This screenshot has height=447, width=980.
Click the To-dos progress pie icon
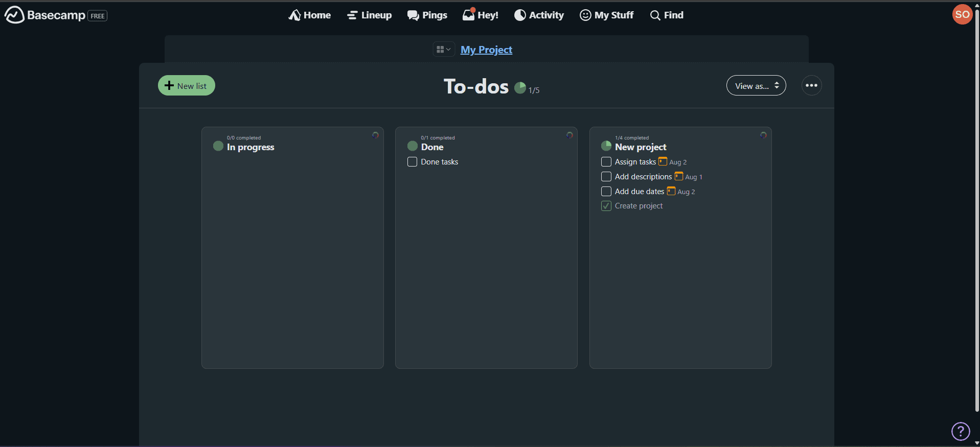point(520,88)
